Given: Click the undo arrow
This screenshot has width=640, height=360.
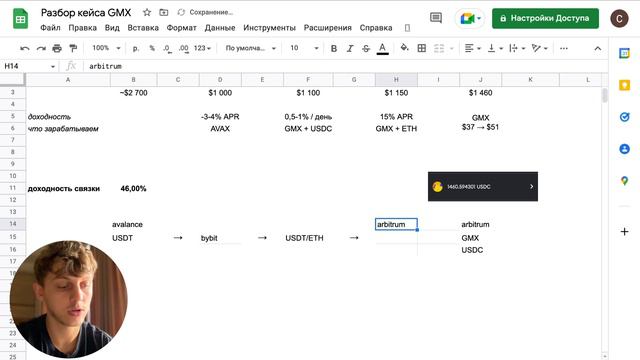Looking at the screenshot, I should pos(25,49).
